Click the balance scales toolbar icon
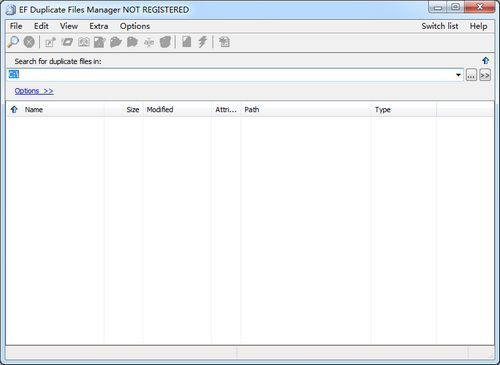Image resolution: width=500 pixels, height=365 pixels. click(x=149, y=42)
